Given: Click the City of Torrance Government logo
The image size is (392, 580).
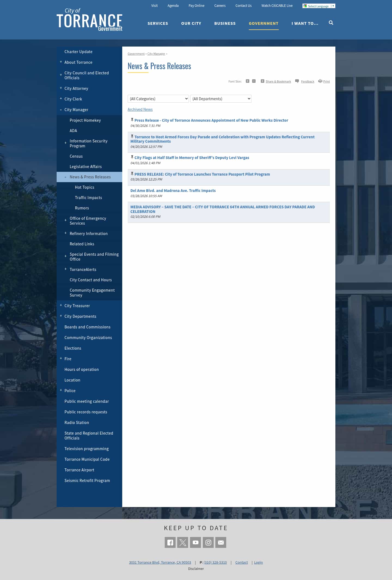Looking at the screenshot, I should coord(90,20).
